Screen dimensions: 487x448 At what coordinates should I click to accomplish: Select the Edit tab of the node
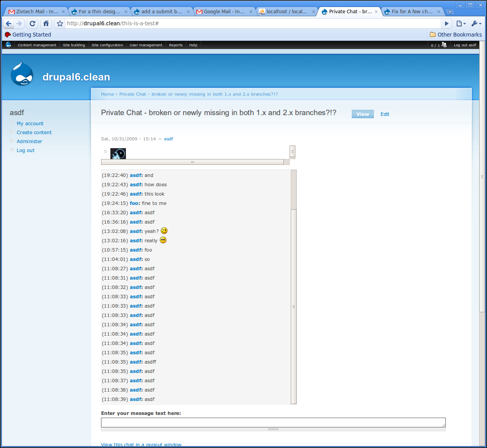[385, 114]
